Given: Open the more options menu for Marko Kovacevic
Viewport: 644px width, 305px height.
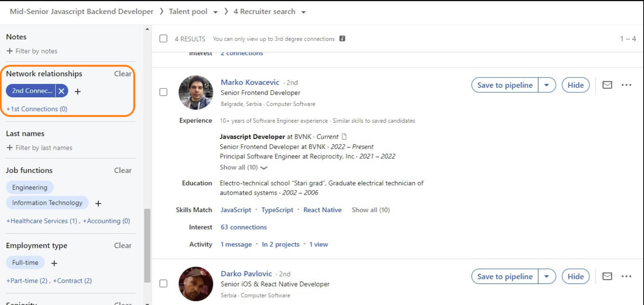Looking at the screenshot, I should pyautogui.click(x=626, y=85).
